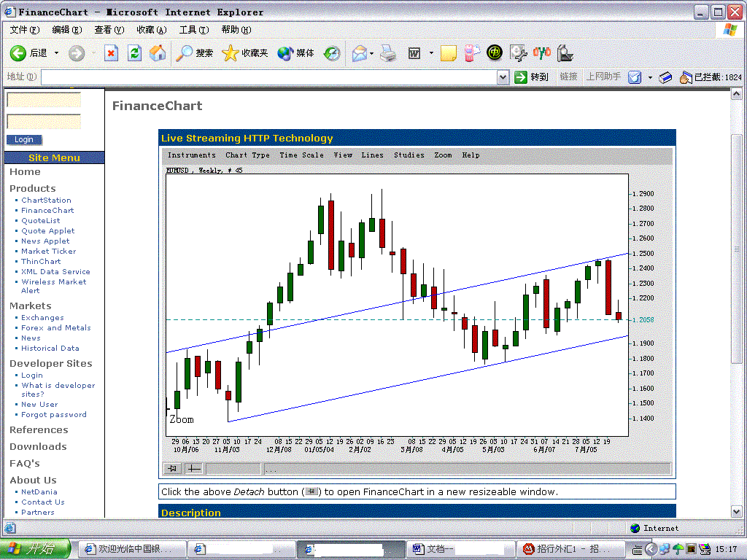Click the green Go arrow button
Viewport: 747px width, 560px height.
tap(521, 77)
